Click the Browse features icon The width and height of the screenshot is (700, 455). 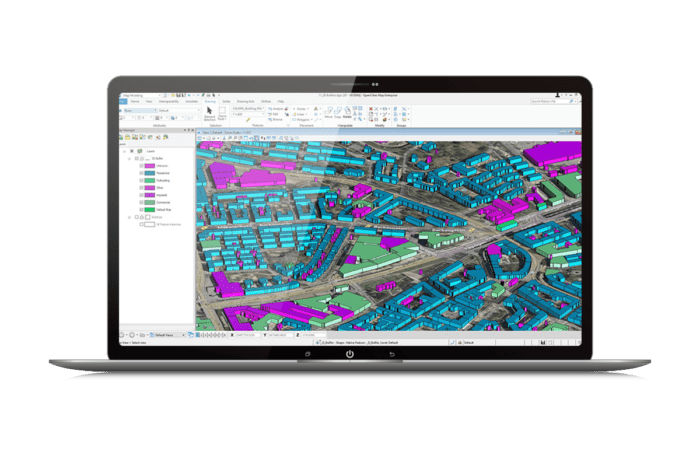click(275, 118)
